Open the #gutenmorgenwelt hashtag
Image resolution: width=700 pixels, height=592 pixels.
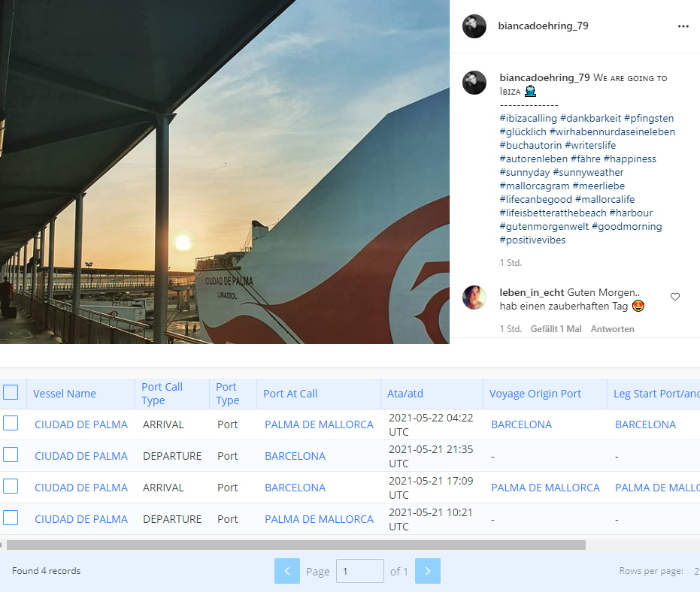click(544, 226)
